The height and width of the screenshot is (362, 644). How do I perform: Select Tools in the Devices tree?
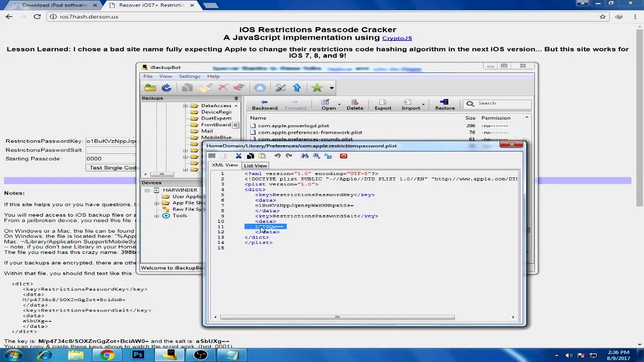click(x=180, y=216)
